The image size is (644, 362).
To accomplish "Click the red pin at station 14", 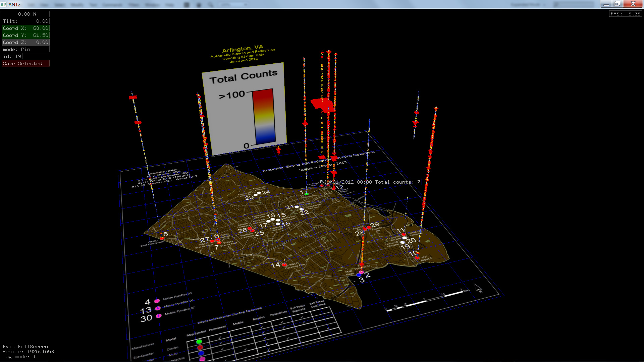I will coord(284,265).
